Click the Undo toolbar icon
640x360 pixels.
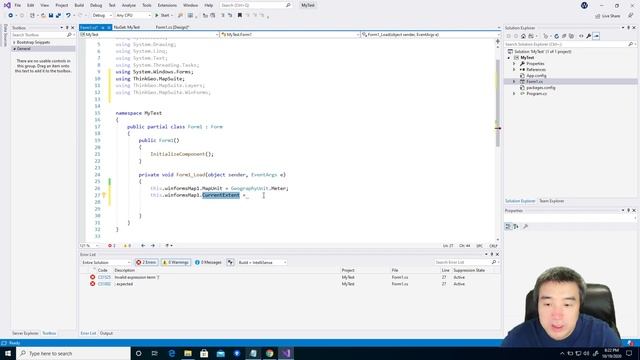point(68,16)
